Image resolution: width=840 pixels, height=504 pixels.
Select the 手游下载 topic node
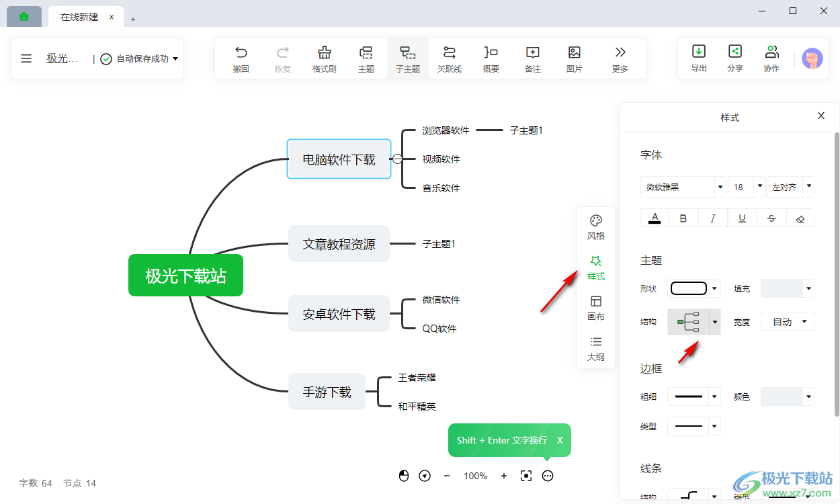pos(327,392)
